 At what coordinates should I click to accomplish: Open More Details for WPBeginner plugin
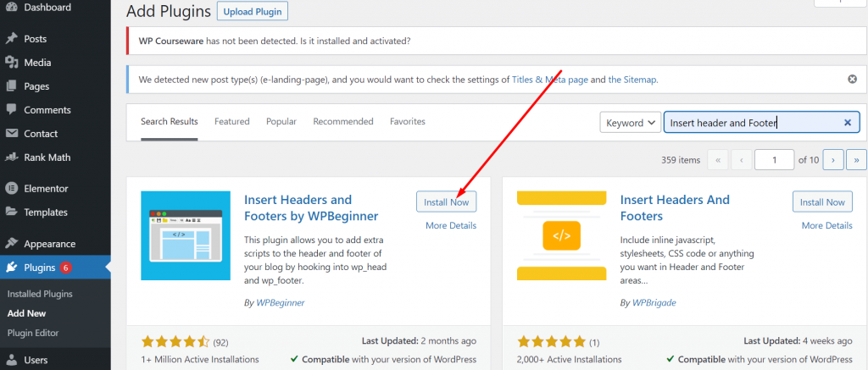(451, 226)
